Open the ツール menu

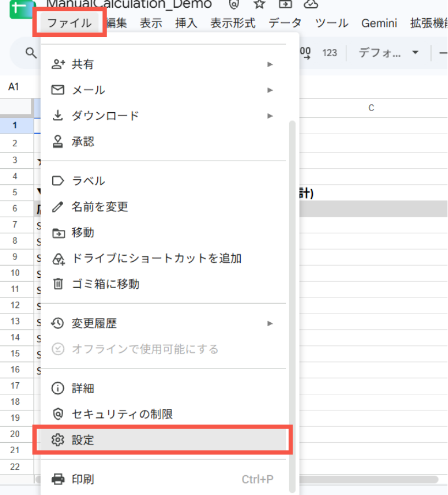coord(332,23)
